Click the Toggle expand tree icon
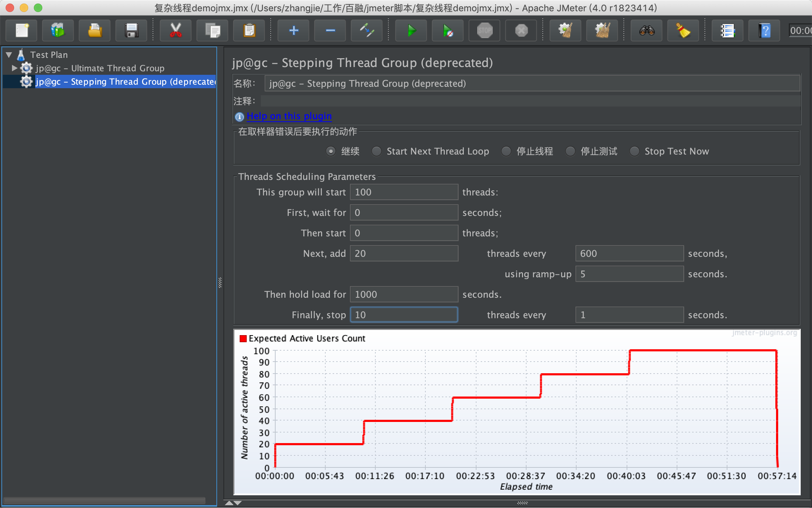 pos(367,30)
